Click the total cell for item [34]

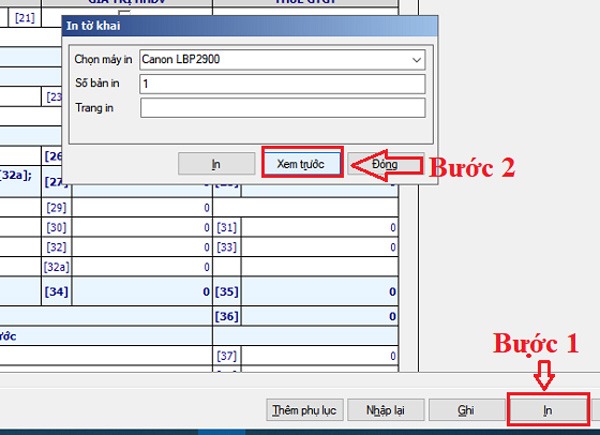point(143,292)
